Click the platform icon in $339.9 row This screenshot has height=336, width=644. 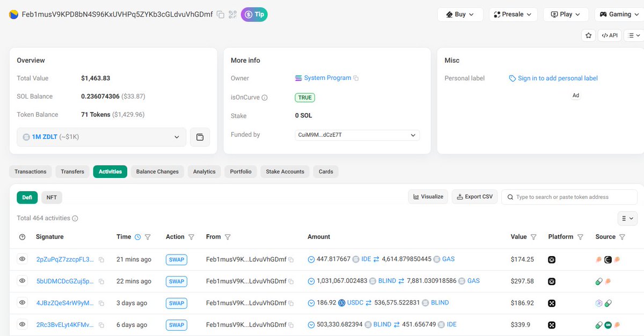552,325
